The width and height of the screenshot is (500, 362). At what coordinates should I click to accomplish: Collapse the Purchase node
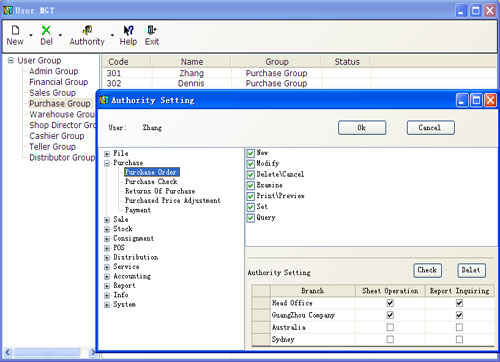point(107,163)
